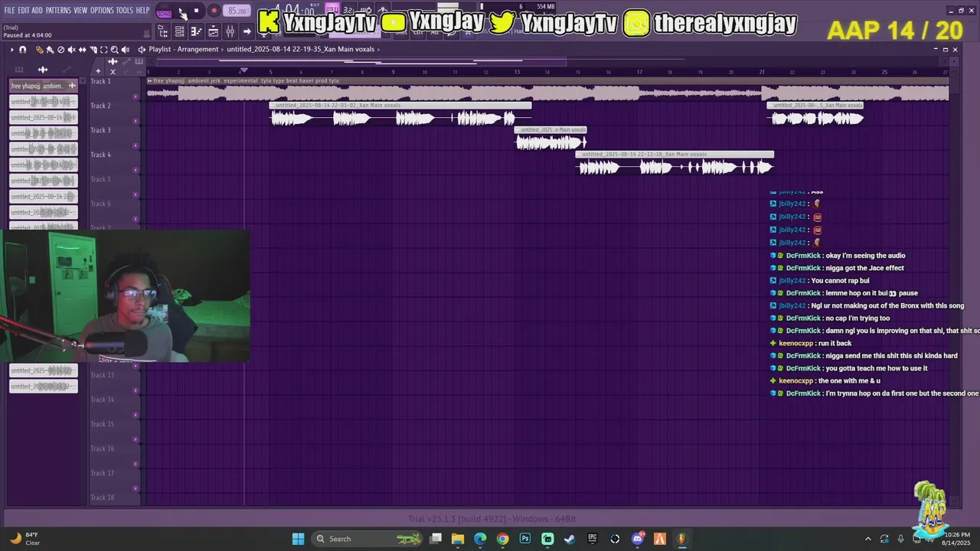This screenshot has width=980, height=551.
Task: Open Photoshop from taskbar
Action: click(x=525, y=539)
